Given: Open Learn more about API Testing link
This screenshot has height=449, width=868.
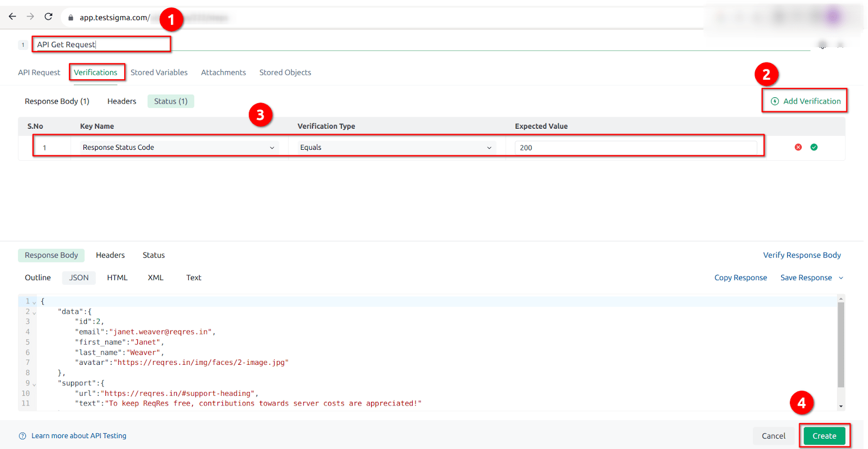Looking at the screenshot, I should click(79, 436).
